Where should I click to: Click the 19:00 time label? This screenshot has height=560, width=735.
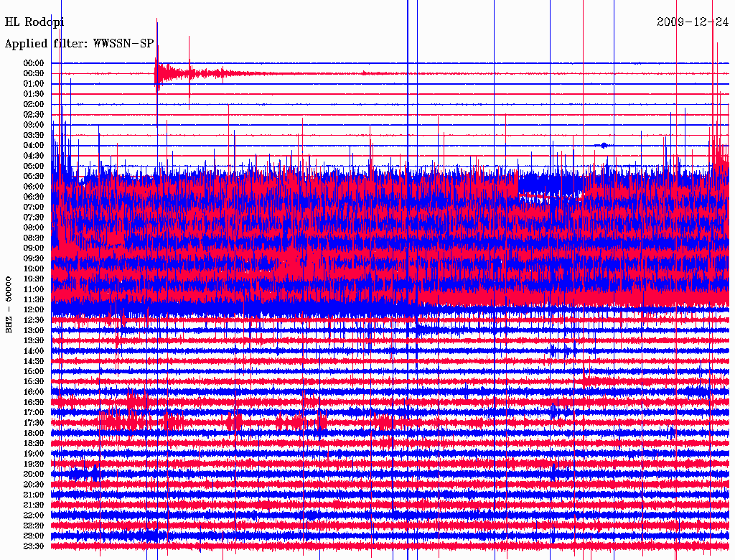coord(34,454)
